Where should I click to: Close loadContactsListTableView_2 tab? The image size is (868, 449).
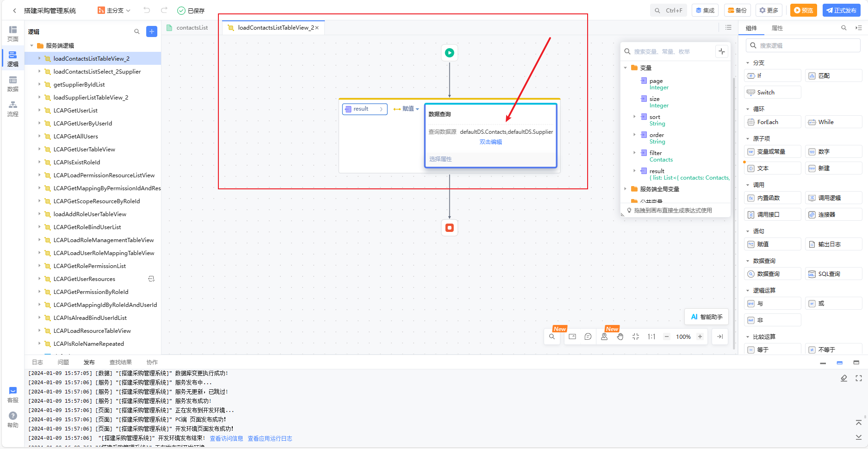click(317, 28)
